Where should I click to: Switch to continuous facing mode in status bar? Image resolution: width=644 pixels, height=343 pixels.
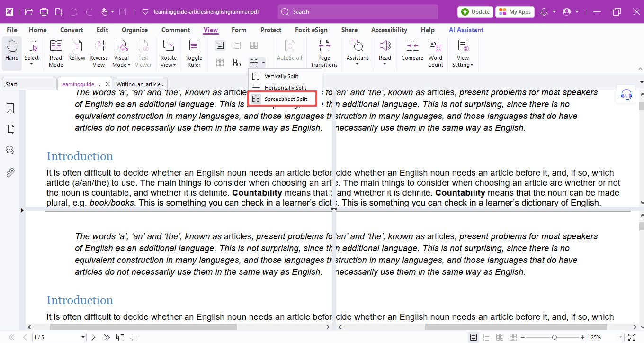(512, 337)
